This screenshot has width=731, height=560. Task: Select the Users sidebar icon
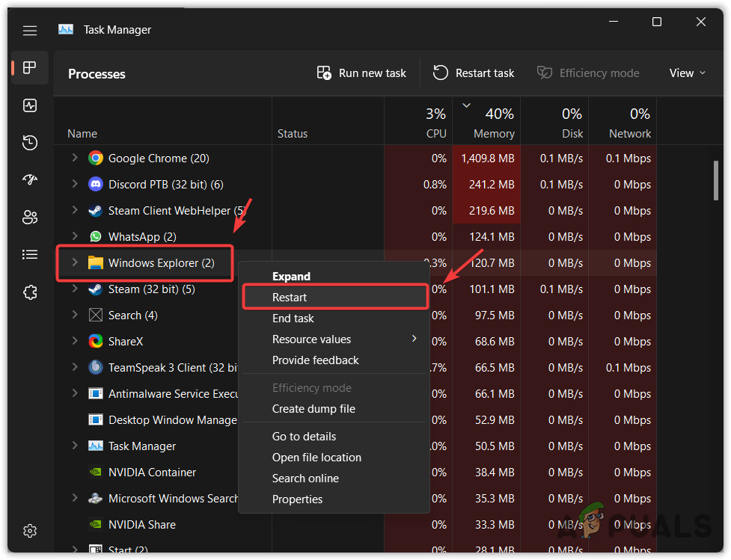pyautogui.click(x=29, y=217)
